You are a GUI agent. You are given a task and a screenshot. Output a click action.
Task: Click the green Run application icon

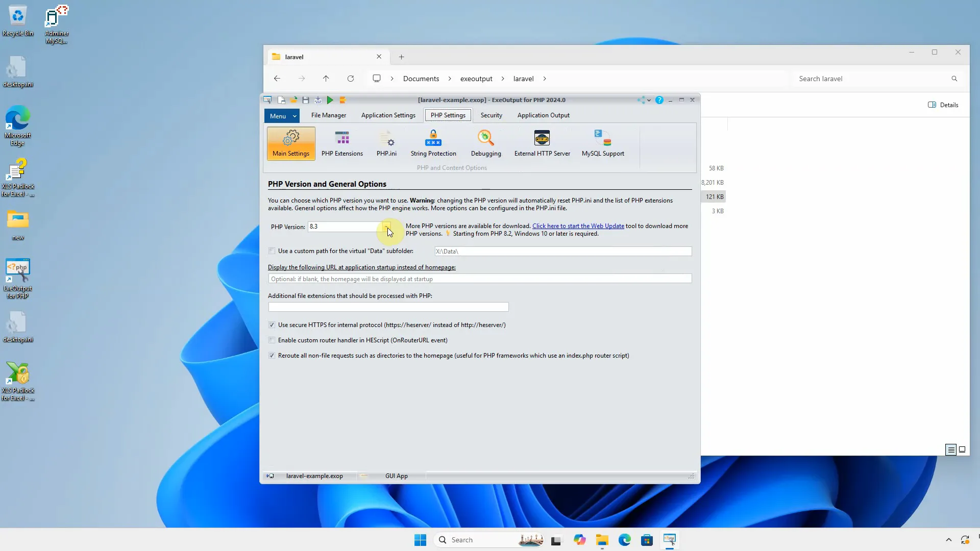tap(330, 100)
